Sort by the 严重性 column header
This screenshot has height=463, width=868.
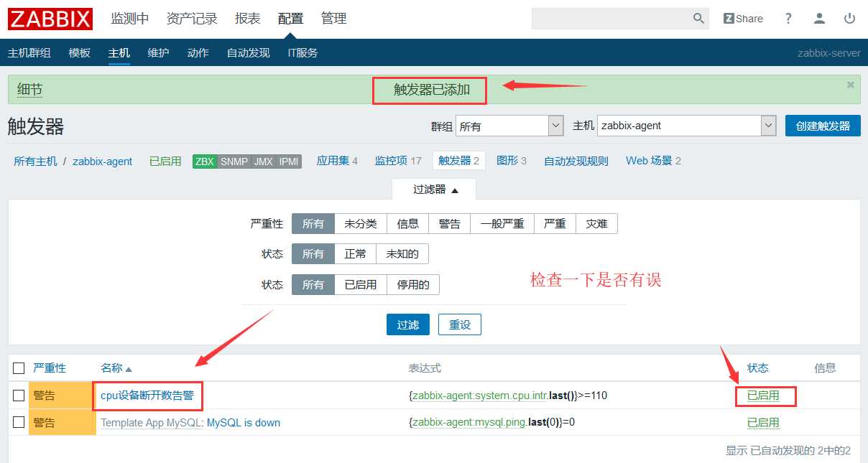(x=50, y=368)
